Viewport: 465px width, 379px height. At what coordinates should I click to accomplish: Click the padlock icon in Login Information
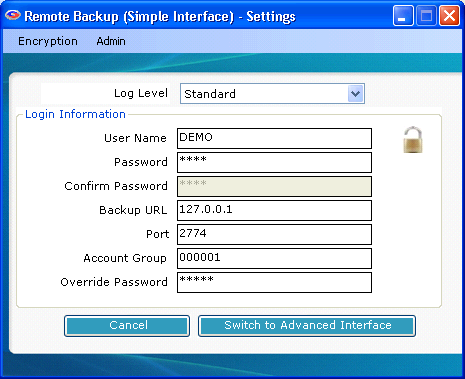413,140
